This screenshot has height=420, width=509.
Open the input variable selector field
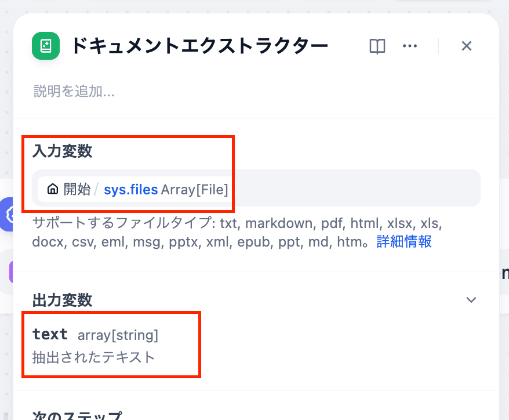point(348,189)
